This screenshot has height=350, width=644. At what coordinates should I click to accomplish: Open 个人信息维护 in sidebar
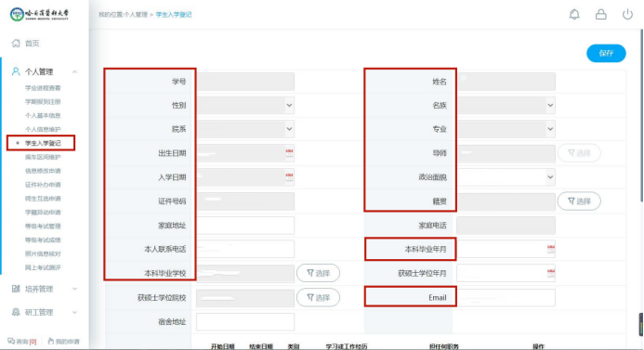[43, 129]
